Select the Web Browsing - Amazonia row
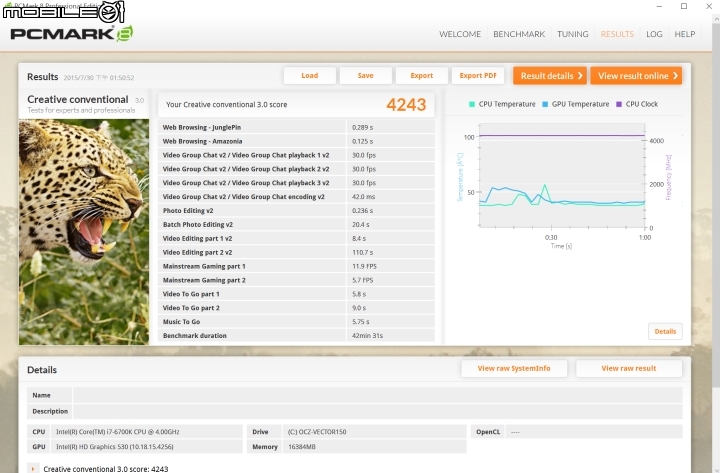This screenshot has height=473, width=720. click(x=296, y=141)
